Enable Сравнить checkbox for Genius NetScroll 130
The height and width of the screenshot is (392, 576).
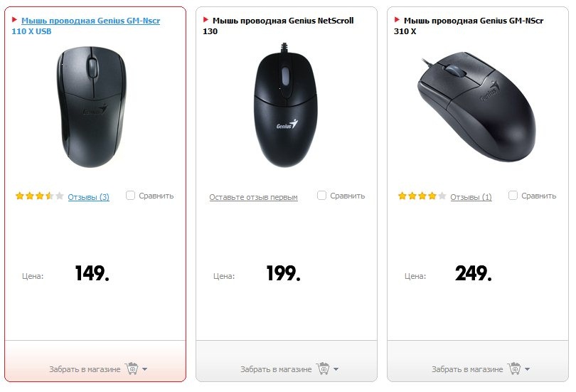point(321,196)
